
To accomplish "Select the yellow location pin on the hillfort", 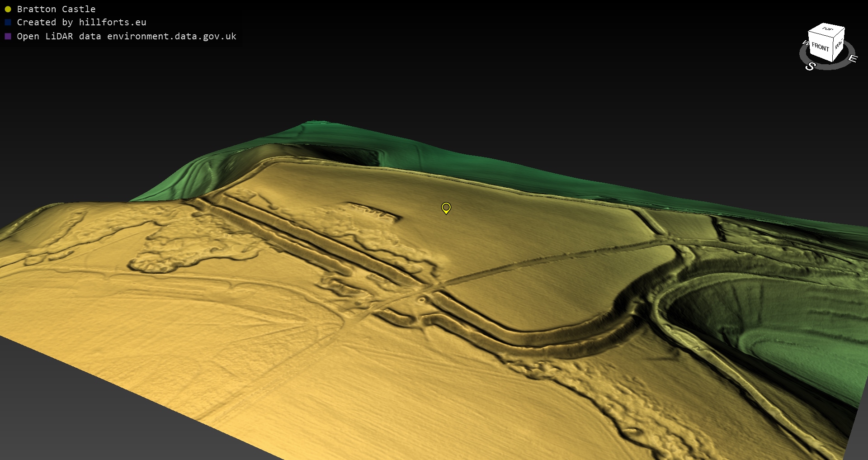I will pyautogui.click(x=446, y=208).
